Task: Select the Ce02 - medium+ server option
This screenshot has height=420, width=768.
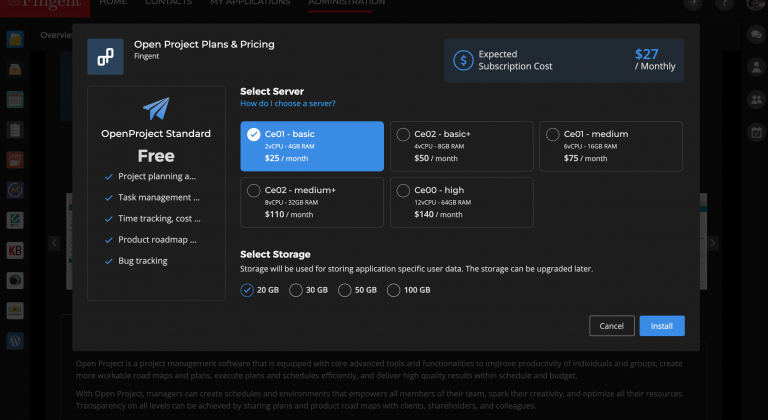Action: pos(312,202)
